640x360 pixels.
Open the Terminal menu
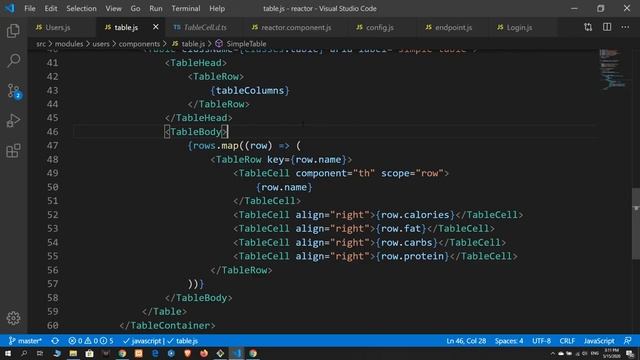[186, 8]
